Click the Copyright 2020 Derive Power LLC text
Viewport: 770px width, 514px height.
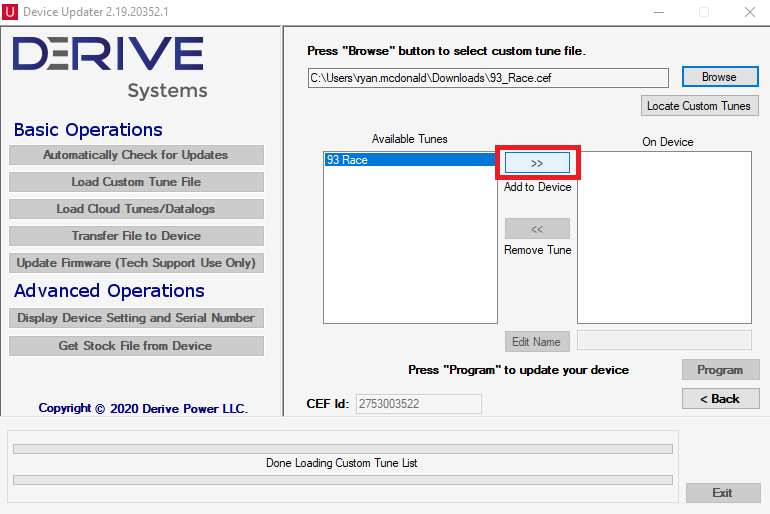(143, 408)
